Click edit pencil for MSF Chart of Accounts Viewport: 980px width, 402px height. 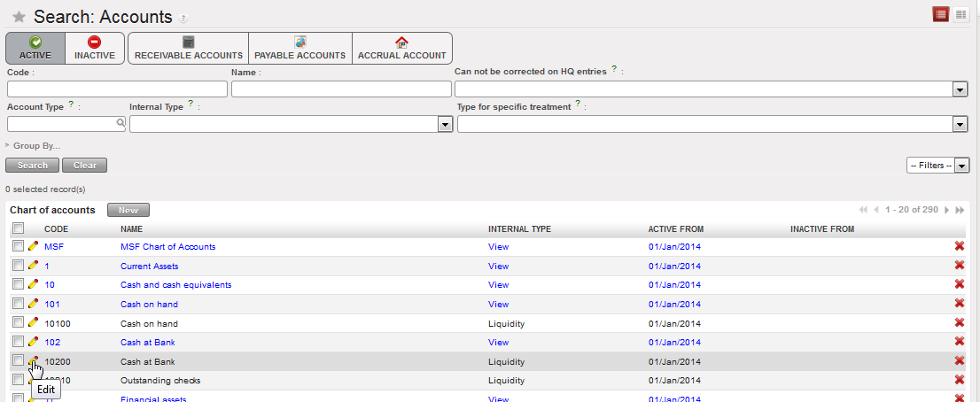(34, 246)
